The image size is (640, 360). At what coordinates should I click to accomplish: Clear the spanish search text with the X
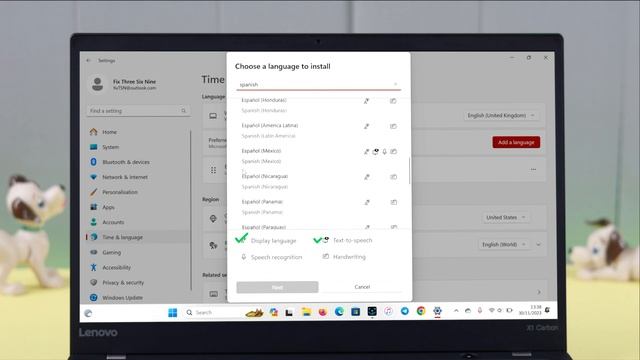395,84
